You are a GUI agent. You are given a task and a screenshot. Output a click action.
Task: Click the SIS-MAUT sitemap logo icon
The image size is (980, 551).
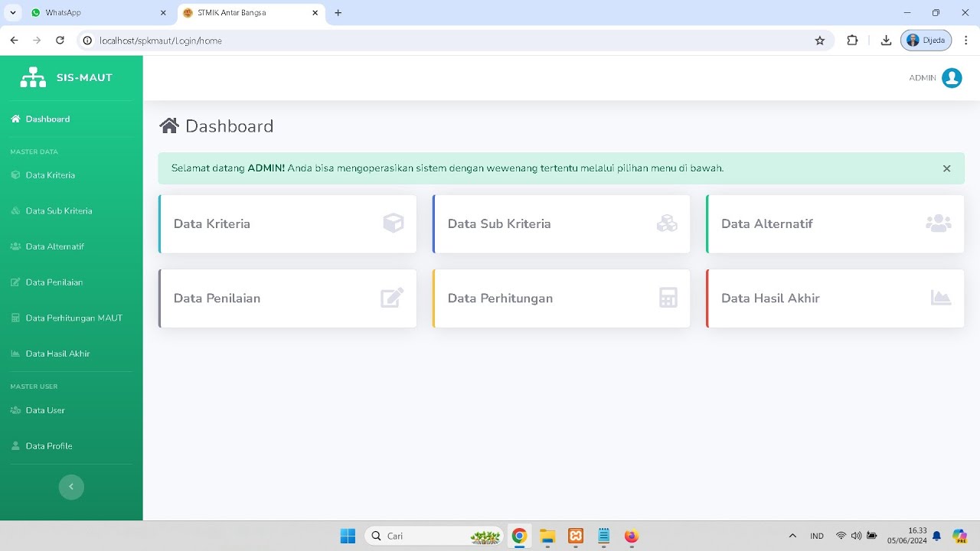[33, 77]
